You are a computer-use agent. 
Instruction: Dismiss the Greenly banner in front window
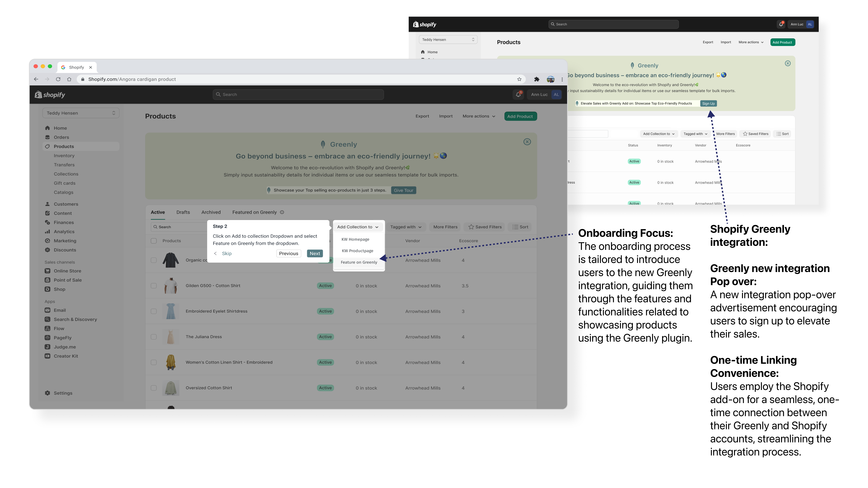[527, 142]
